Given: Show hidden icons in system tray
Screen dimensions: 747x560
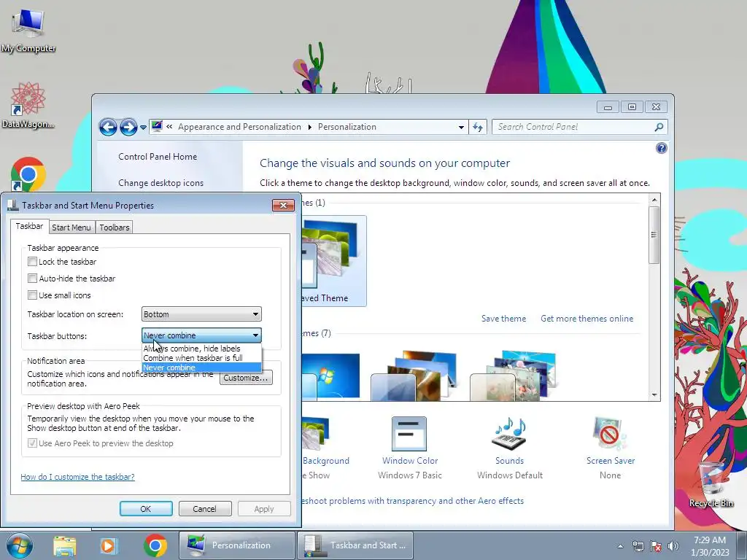Looking at the screenshot, I should (x=620, y=546).
